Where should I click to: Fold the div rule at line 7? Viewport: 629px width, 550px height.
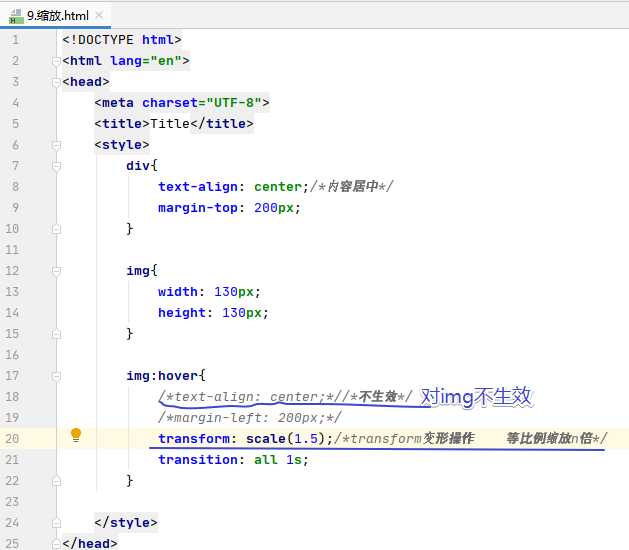(x=56, y=166)
